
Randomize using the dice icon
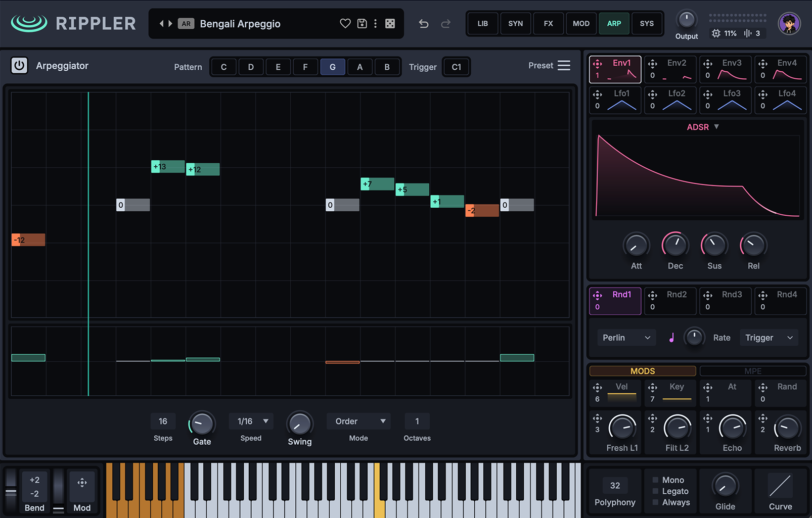[x=390, y=23]
